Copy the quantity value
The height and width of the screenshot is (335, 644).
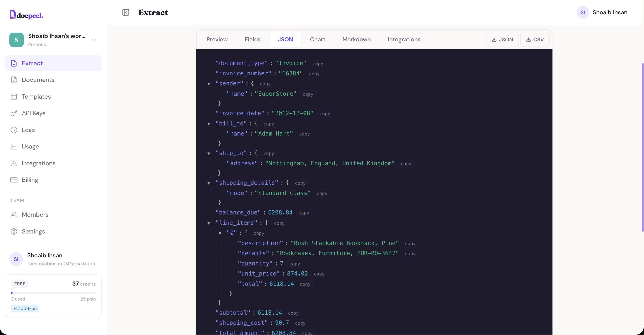coord(294,264)
